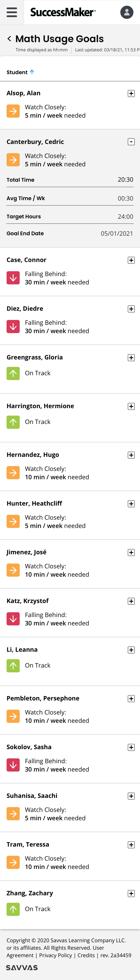This screenshot has width=140, height=980.
Task: Open the user profile avatar menu
Action: [x=127, y=12]
